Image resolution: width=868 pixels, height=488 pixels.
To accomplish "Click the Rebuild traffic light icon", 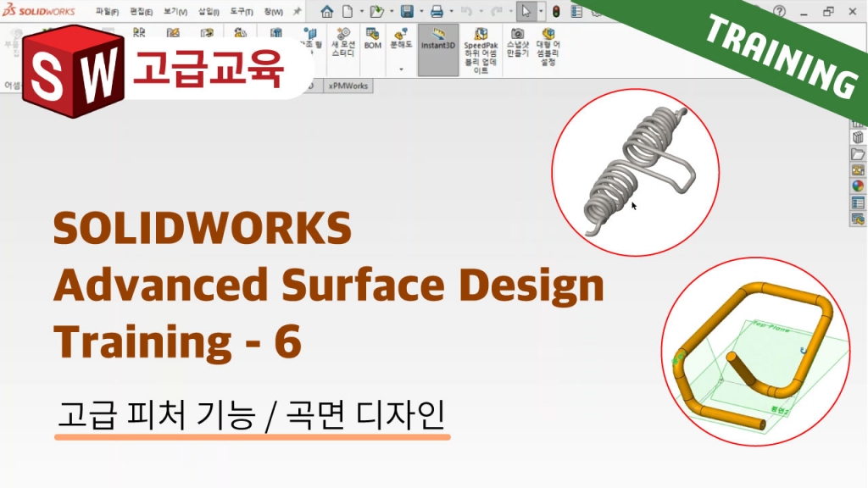I will pos(556,11).
